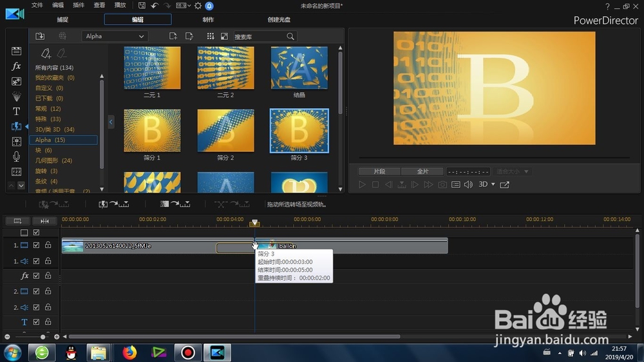The width and height of the screenshot is (644, 362).
Task: Click inside the 搜索库 search field
Action: [260, 37]
